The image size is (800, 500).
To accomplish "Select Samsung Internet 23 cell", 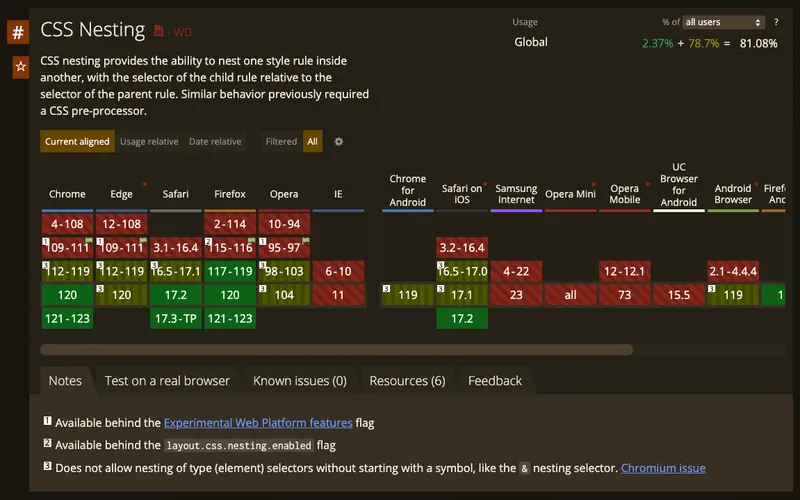I will pyautogui.click(x=516, y=295).
